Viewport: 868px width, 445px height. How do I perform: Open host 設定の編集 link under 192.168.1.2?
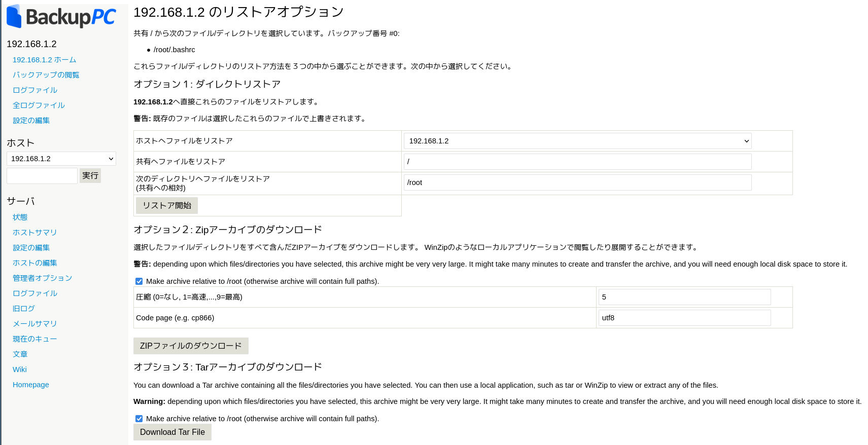click(x=31, y=121)
